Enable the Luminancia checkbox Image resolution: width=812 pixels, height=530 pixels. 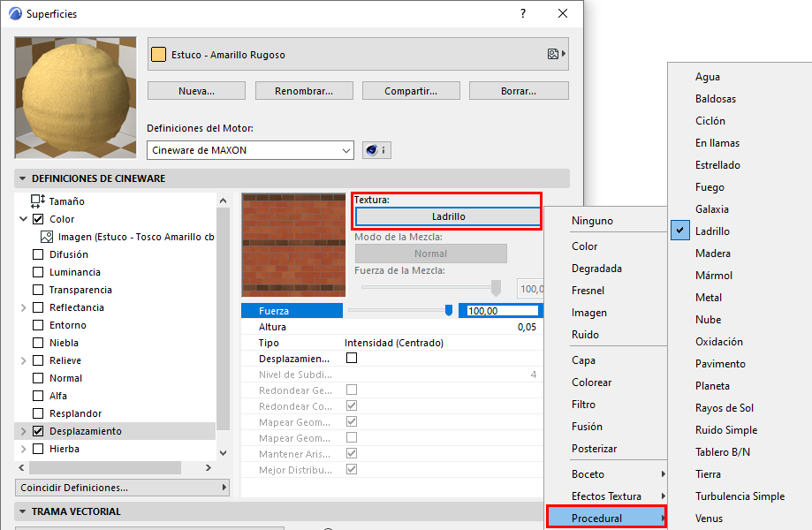pyautogui.click(x=38, y=272)
